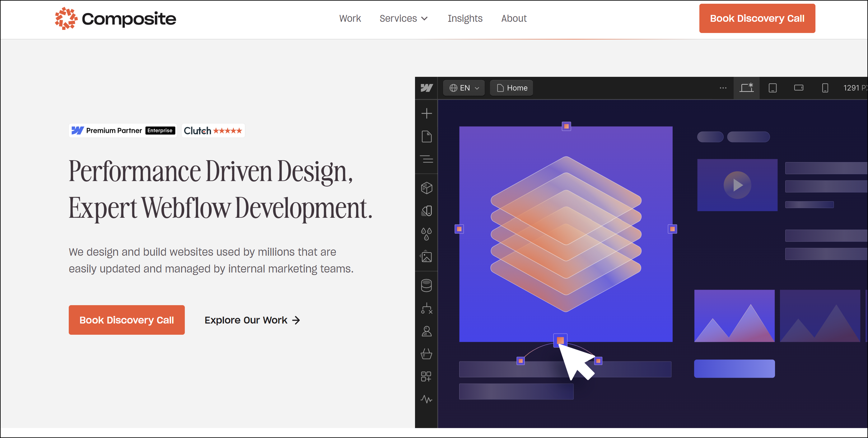The height and width of the screenshot is (438, 868).
Task: Open the Assets image panel icon
Action: pos(426,257)
